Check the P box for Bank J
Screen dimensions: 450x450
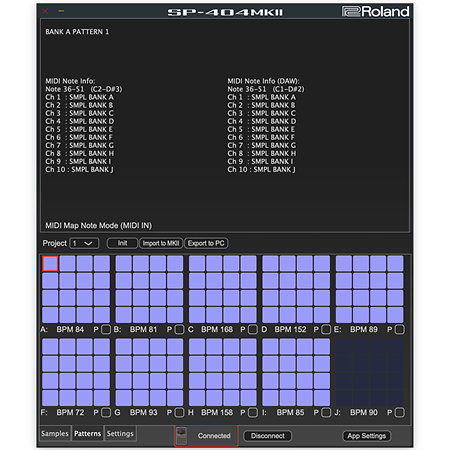(400, 412)
